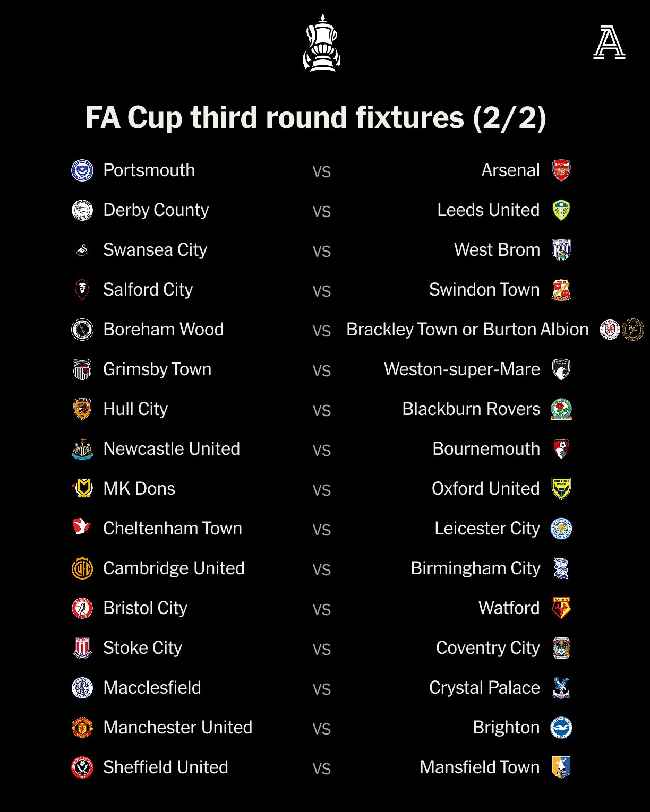Click the Watford club crest
This screenshot has height=812, width=650.
pyautogui.click(x=561, y=608)
